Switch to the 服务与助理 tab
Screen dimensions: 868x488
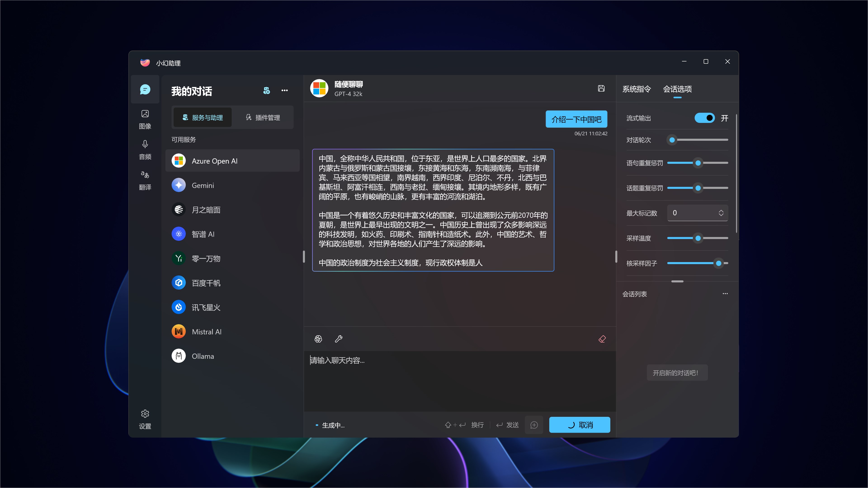(203, 117)
